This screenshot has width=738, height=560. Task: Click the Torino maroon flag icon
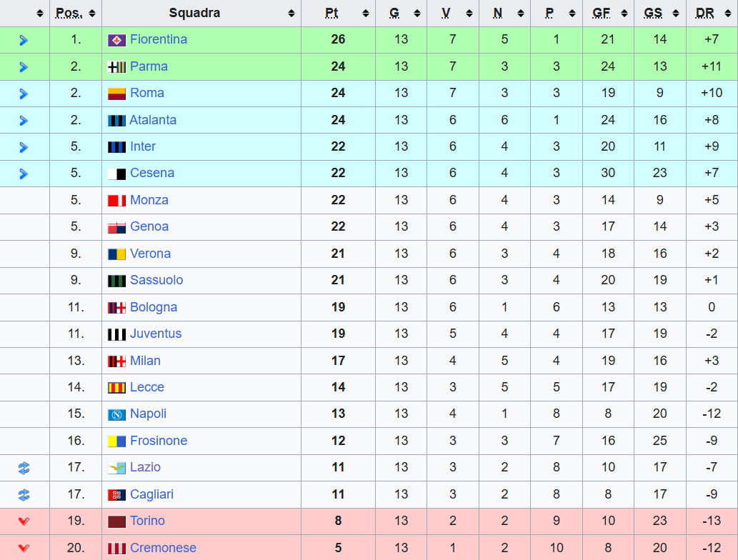coord(116,521)
